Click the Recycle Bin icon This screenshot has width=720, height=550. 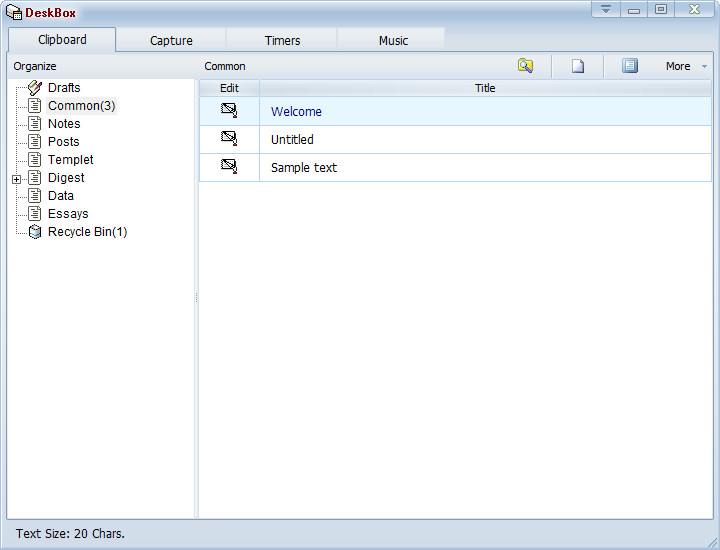pyautogui.click(x=35, y=232)
